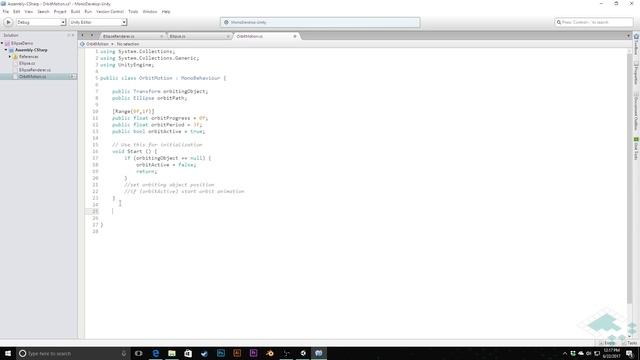Select OrbitMotion.cs in solution tree

[x=39, y=76]
